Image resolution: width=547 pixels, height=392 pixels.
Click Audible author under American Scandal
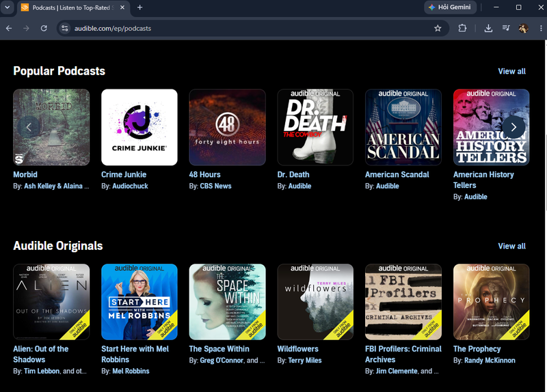pos(388,186)
